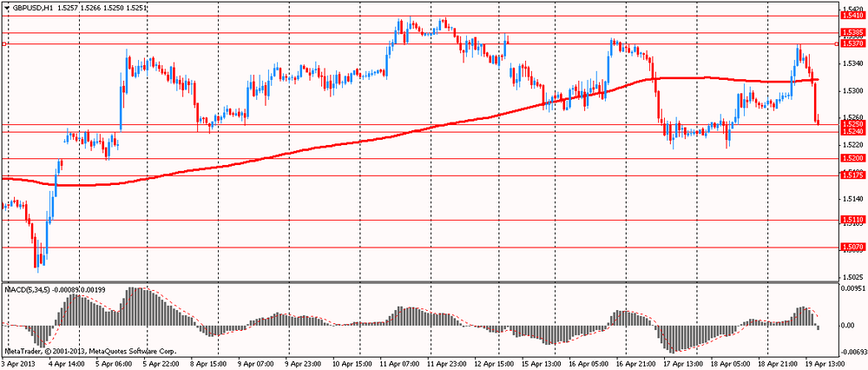868x370 pixels.
Task: Click the 9 Apr 23:00 time label
Action: (302, 364)
